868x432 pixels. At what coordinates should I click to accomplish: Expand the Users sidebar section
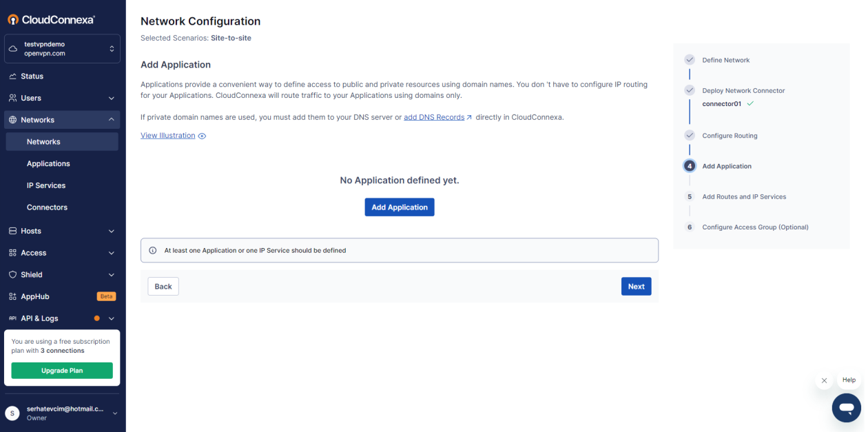pyautogui.click(x=112, y=99)
